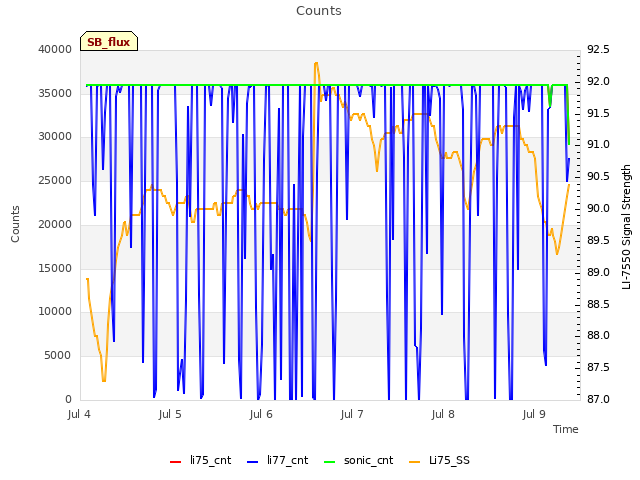Click the 30000 left axis tick label
Viewport: 640px width, 480px height.
click(x=55, y=137)
